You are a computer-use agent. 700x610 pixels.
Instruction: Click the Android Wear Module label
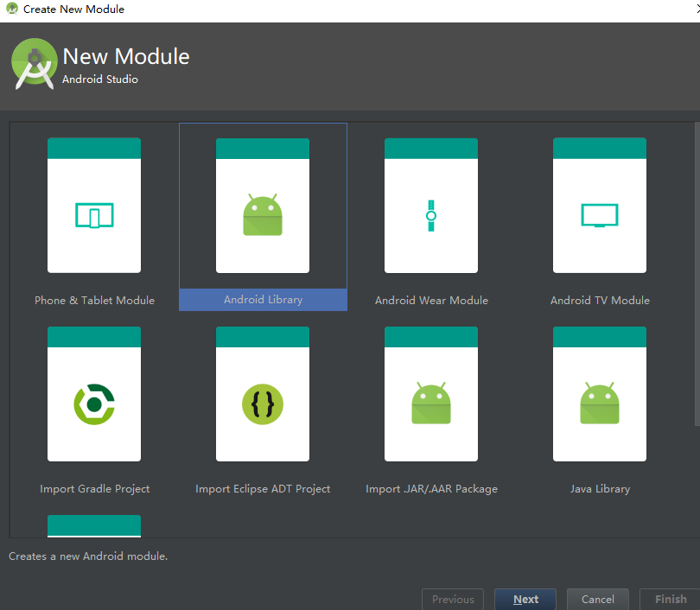431,301
